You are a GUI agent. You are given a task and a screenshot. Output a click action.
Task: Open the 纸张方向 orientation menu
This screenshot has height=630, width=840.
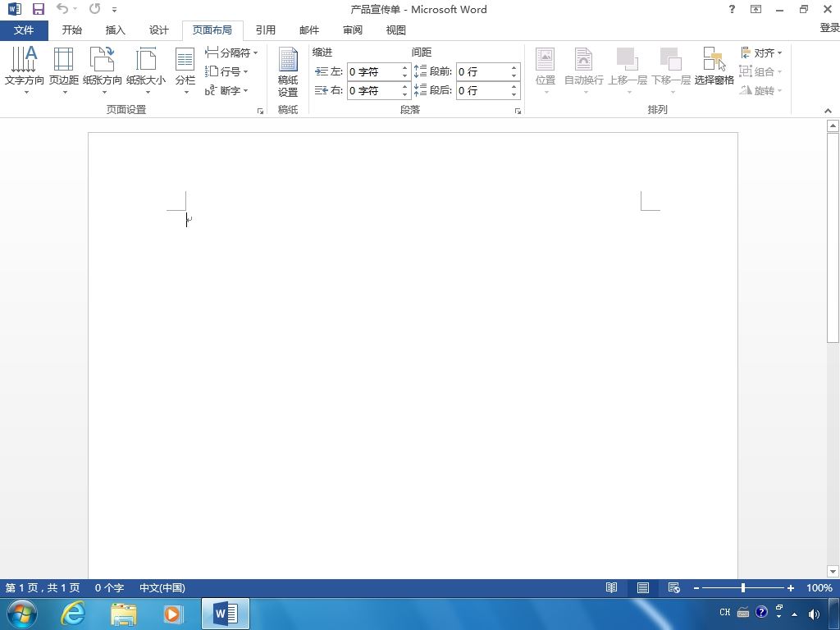pyautogui.click(x=103, y=71)
